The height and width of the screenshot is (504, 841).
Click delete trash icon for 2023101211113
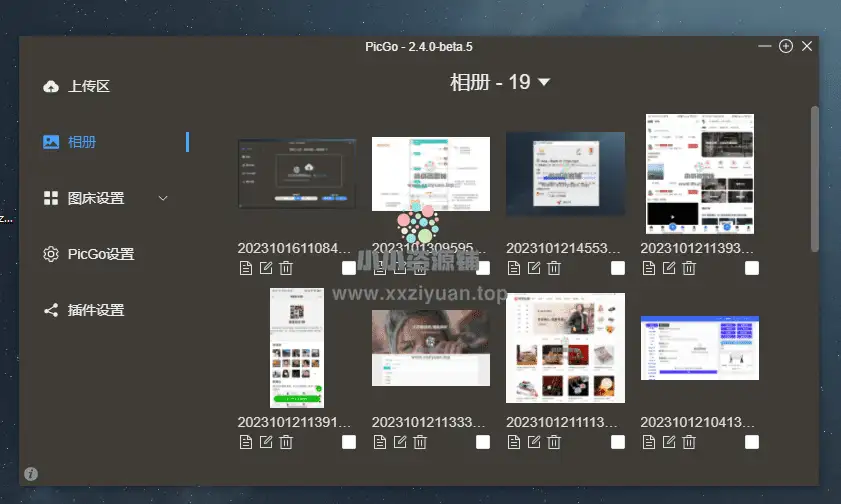[554, 442]
